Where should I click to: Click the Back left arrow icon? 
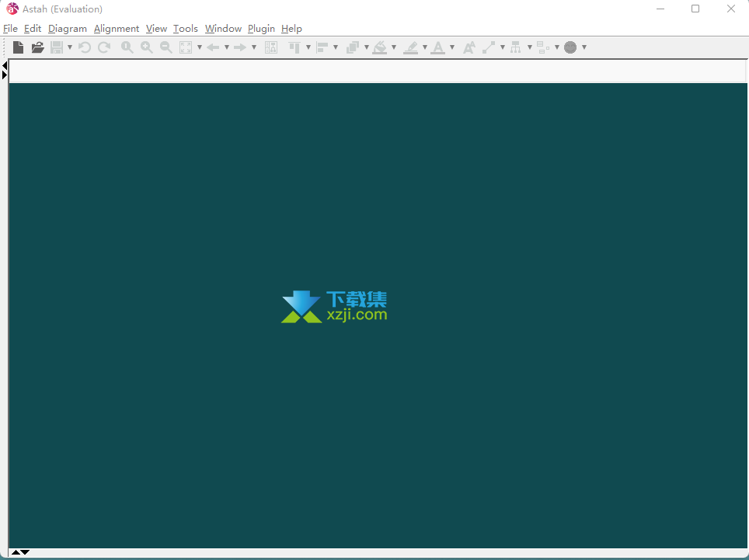[x=213, y=47]
